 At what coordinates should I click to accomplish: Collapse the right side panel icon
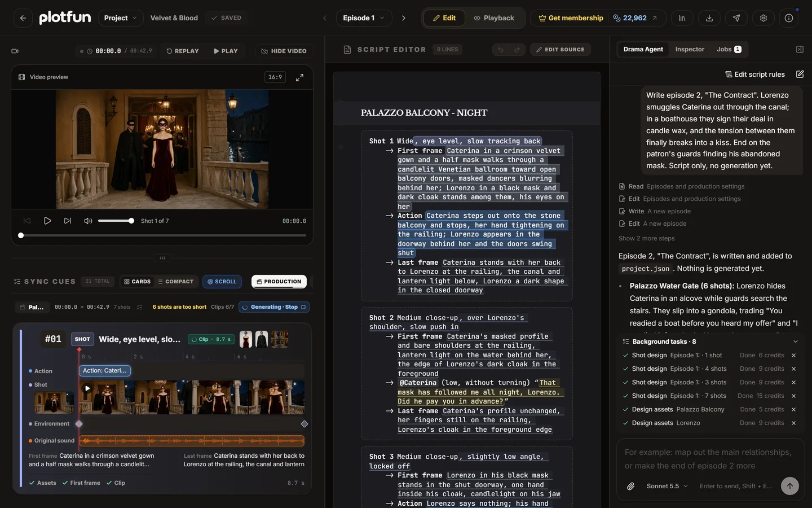pos(800,50)
